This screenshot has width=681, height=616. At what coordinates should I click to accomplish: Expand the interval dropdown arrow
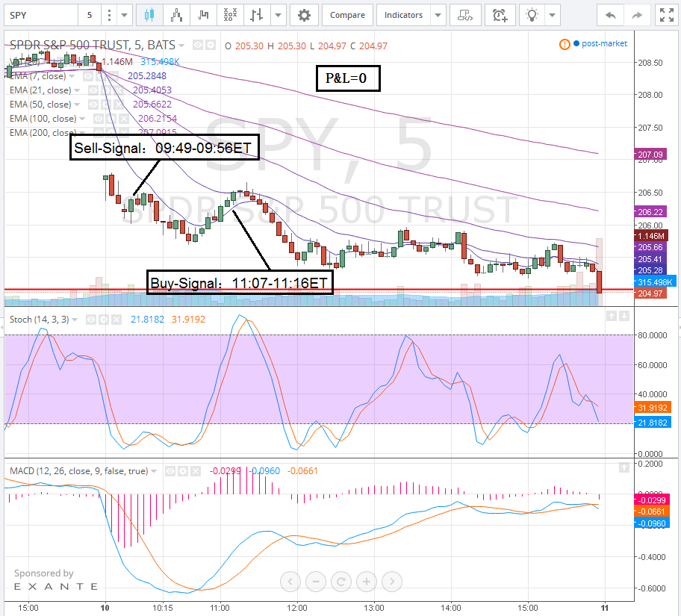[x=124, y=15]
